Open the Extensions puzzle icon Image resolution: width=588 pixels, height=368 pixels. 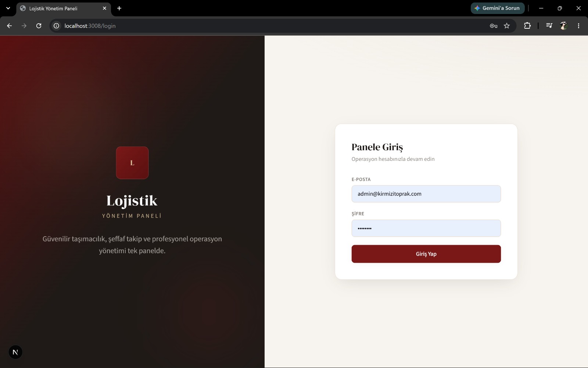(x=527, y=26)
